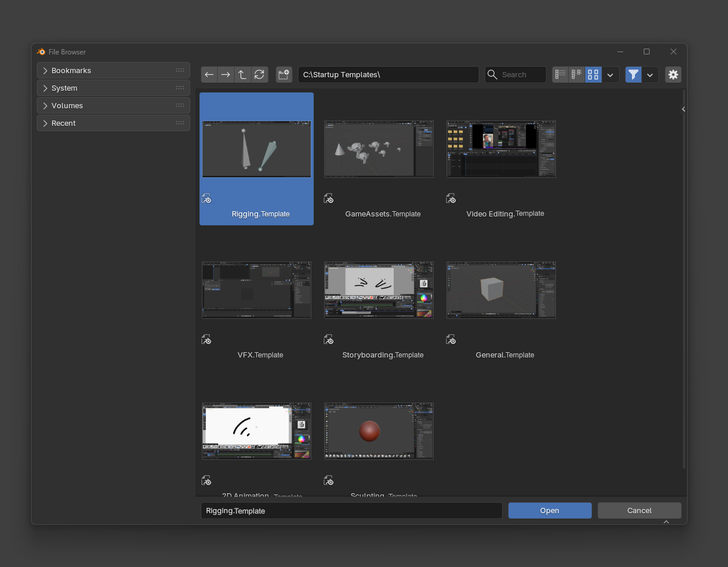The width and height of the screenshot is (728, 567).
Task: Grab the Bookmarks panel drag handle
Action: pyautogui.click(x=180, y=70)
